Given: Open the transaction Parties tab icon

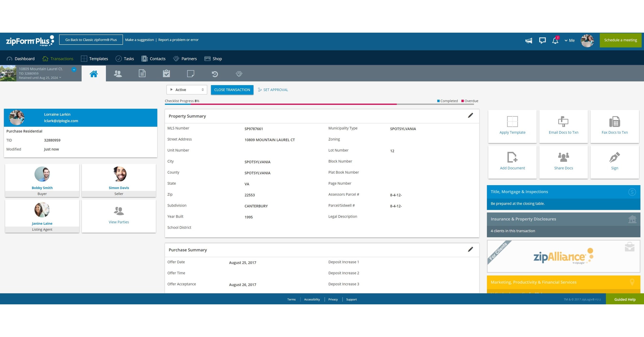Looking at the screenshot, I should [x=118, y=73].
